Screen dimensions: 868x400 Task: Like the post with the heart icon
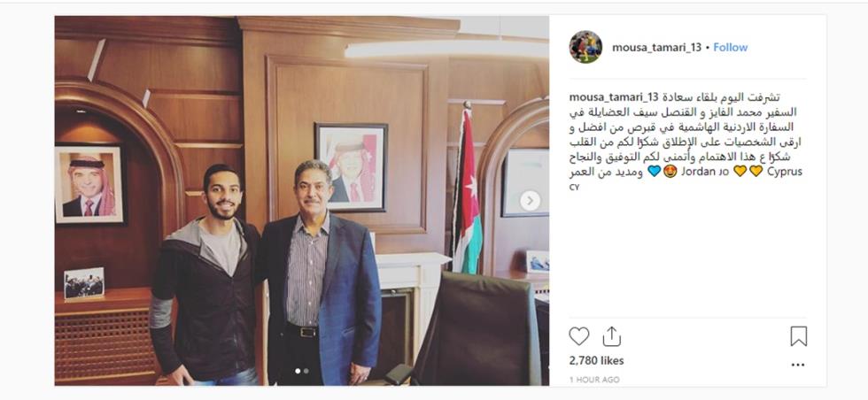point(579,336)
